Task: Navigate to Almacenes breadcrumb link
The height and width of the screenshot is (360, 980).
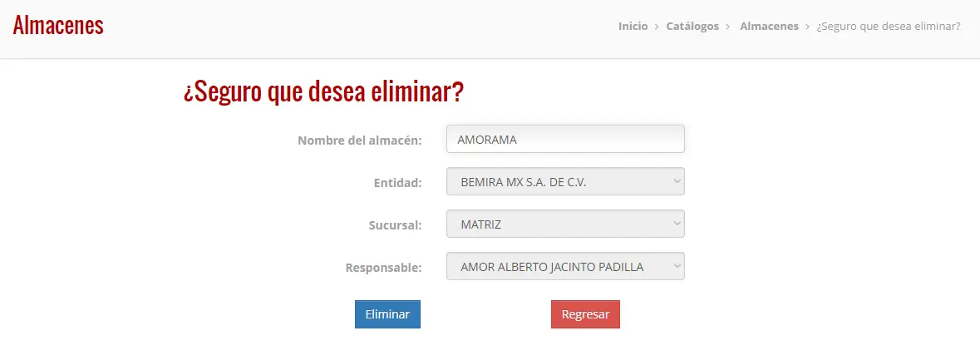Action: 770,27
